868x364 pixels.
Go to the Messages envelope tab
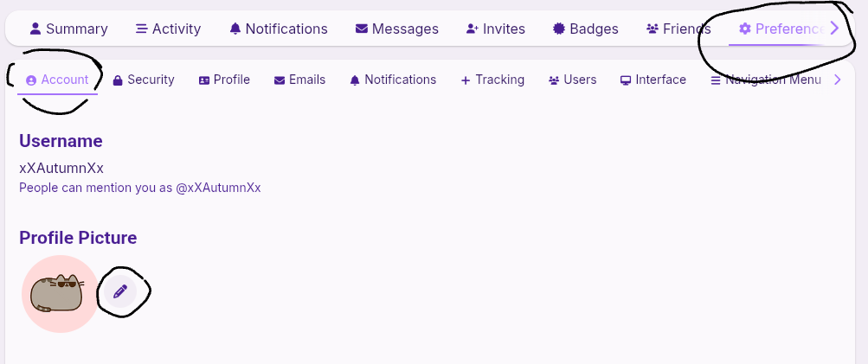point(396,29)
